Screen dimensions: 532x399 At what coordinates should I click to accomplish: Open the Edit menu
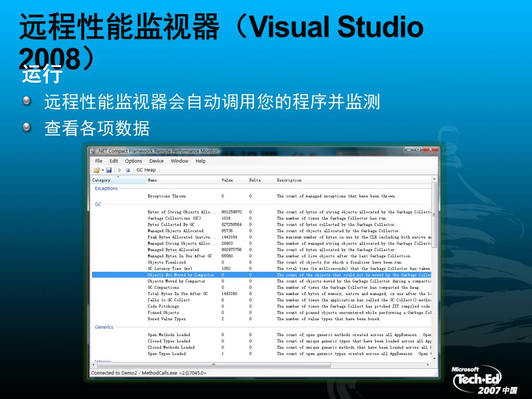pyautogui.click(x=114, y=161)
